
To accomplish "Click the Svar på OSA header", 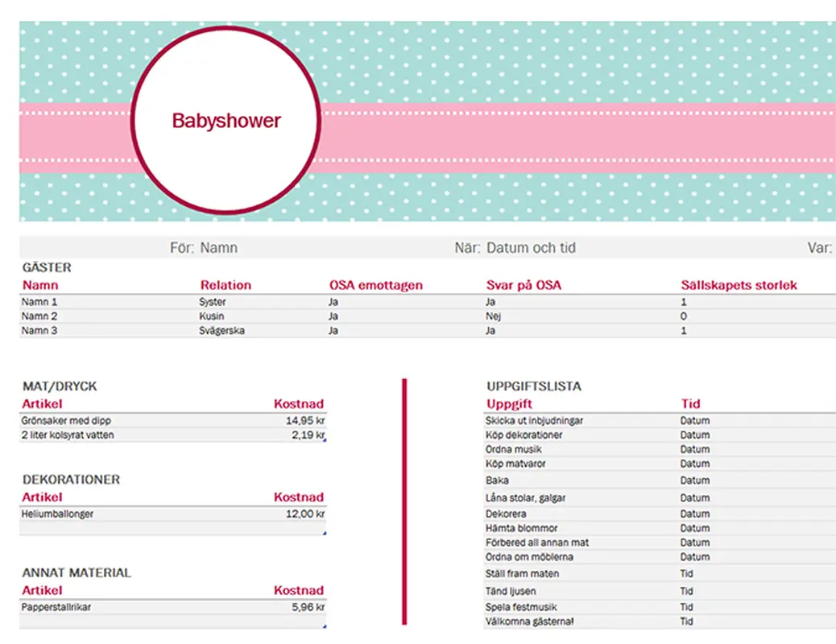I will click(523, 286).
